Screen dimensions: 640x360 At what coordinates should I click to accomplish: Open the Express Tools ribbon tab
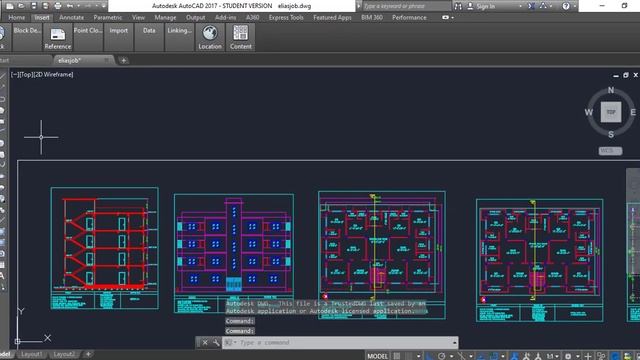[286, 18]
